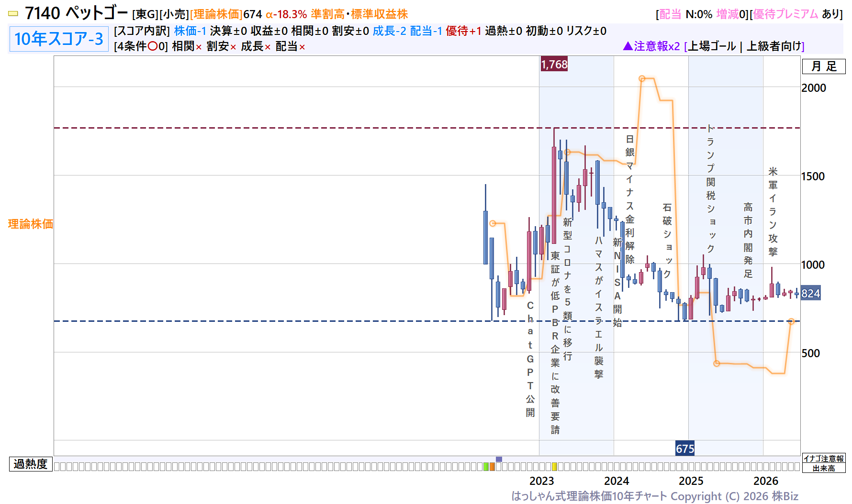Image resolution: width=852 pixels, height=504 pixels.
Task: Click the 高市内閣発足 annotation
Action: point(748,240)
